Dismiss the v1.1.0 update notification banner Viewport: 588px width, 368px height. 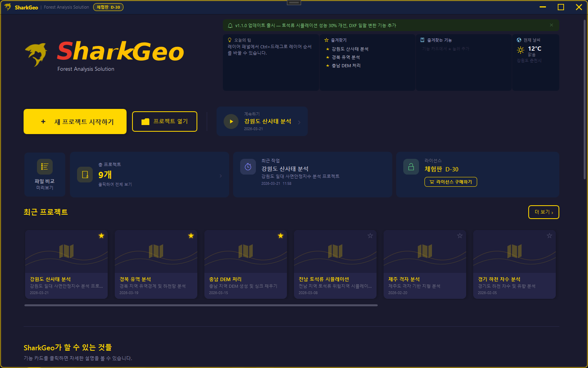click(551, 25)
